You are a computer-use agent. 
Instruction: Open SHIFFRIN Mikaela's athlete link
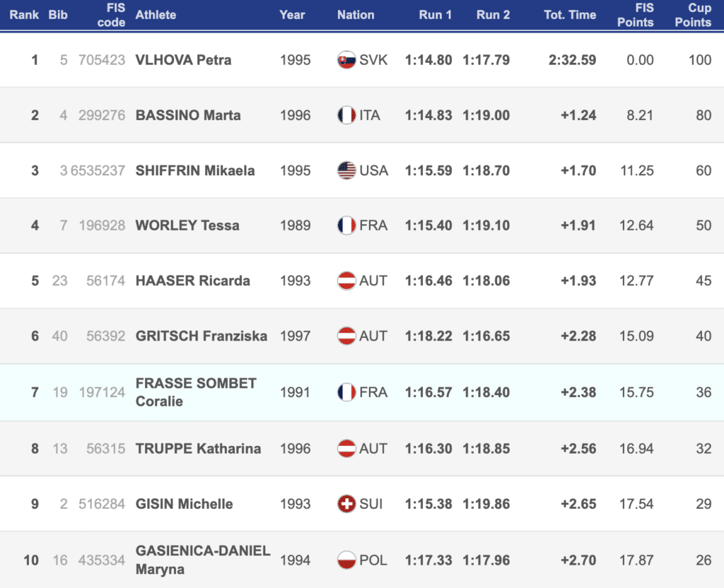[195, 170]
